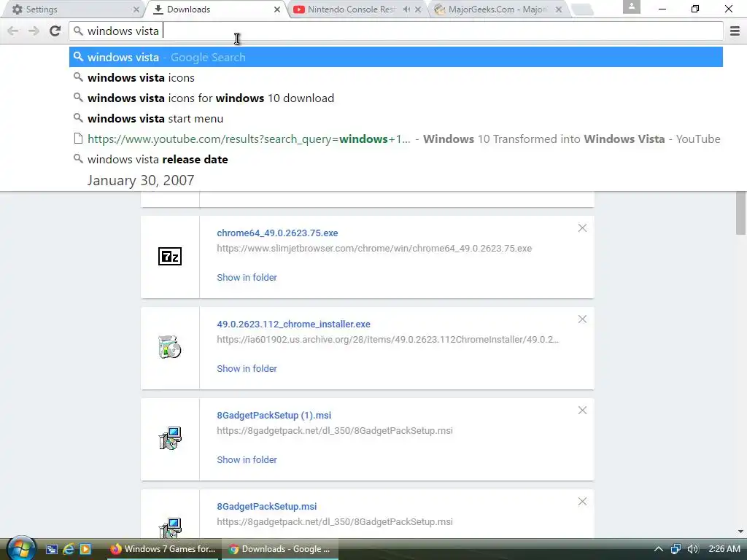Select 'windows vista release date' suggestion
Image resolution: width=747 pixels, height=560 pixels.
(x=396, y=160)
